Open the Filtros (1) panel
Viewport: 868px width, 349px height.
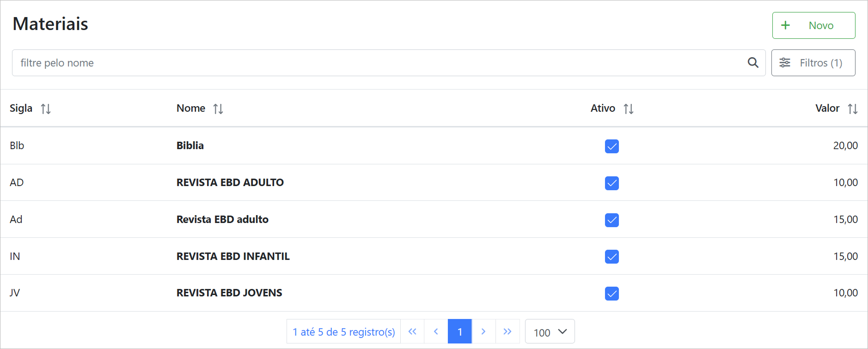813,63
